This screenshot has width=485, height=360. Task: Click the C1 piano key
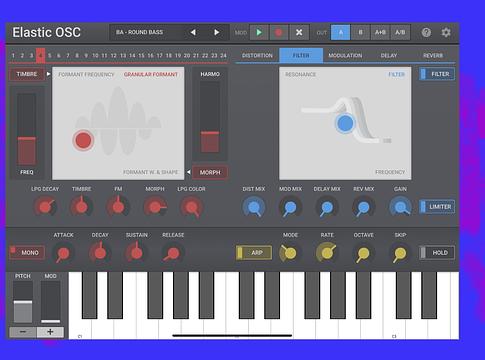[80, 328]
